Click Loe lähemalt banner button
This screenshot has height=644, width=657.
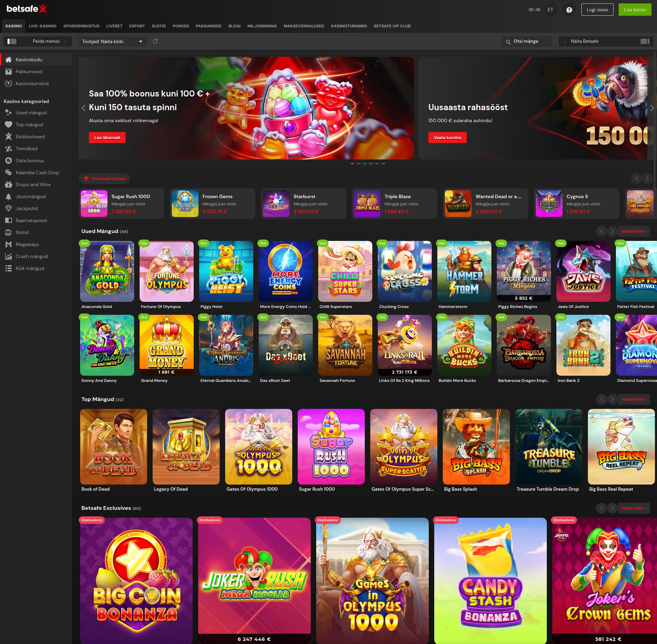click(107, 138)
